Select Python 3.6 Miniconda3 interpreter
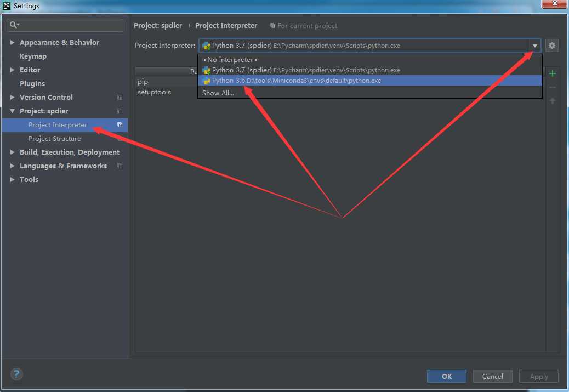Image resolution: width=569 pixels, height=392 pixels. click(x=370, y=81)
